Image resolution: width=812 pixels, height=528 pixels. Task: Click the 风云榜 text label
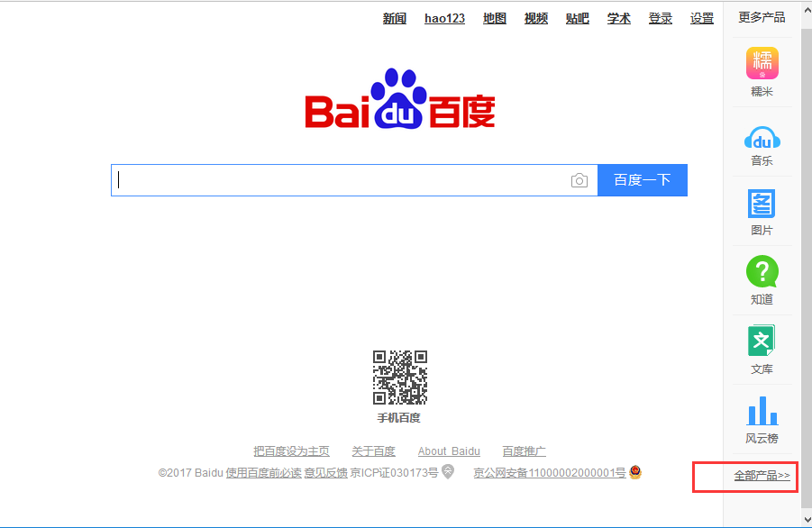pos(762,439)
